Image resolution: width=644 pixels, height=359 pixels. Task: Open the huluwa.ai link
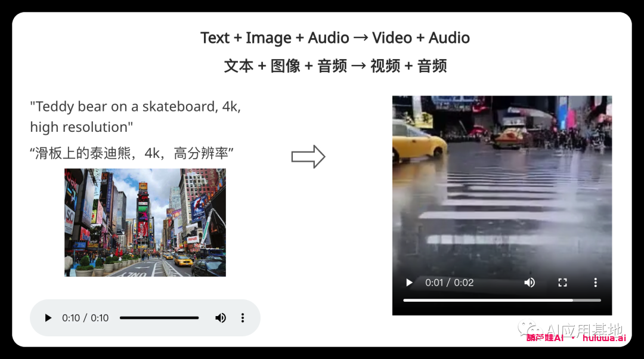point(604,338)
